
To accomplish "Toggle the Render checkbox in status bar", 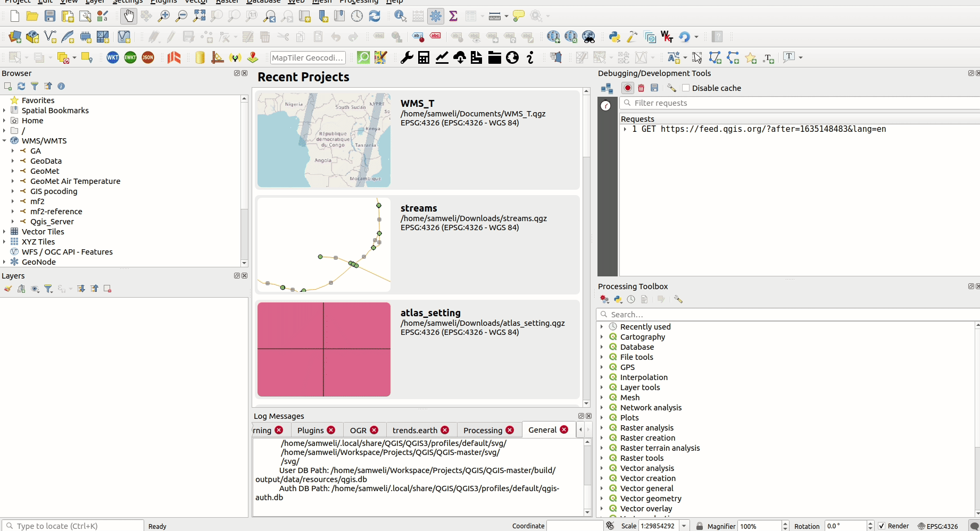I will tap(882, 526).
